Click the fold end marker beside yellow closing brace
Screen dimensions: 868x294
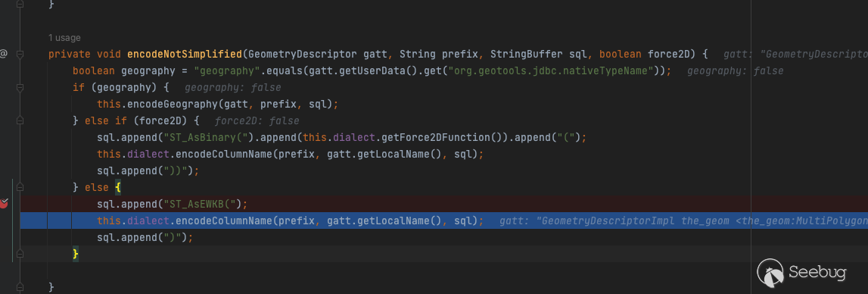[20, 254]
